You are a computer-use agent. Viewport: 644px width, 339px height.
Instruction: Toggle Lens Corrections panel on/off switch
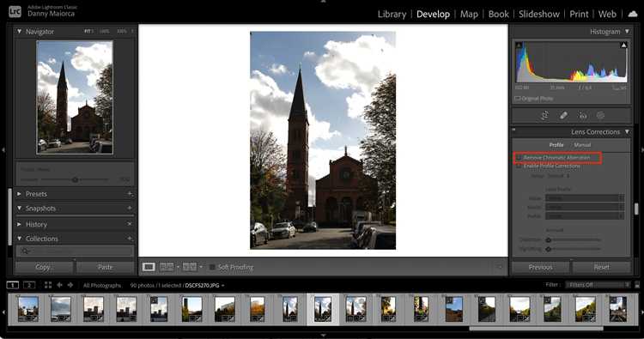point(513,130)
